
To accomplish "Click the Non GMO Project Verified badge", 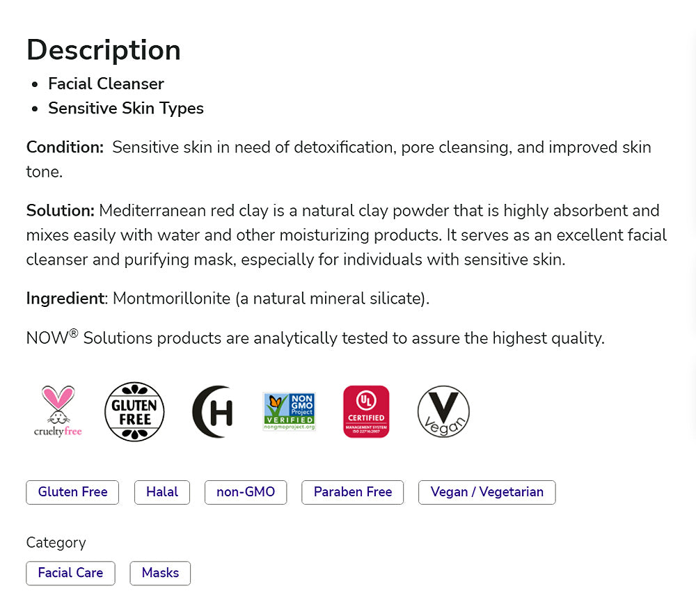I will pyautogui.click(x=289, y=411).
